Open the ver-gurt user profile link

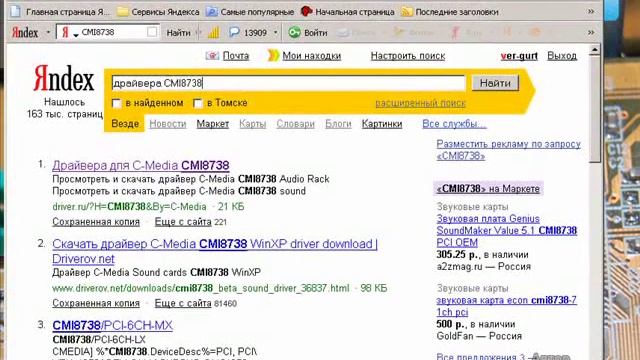click(x=519, y=56)
